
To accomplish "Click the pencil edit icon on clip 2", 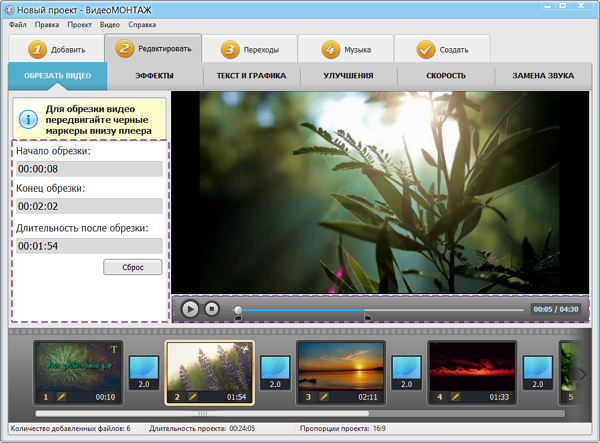I will (x=192, y=397).
